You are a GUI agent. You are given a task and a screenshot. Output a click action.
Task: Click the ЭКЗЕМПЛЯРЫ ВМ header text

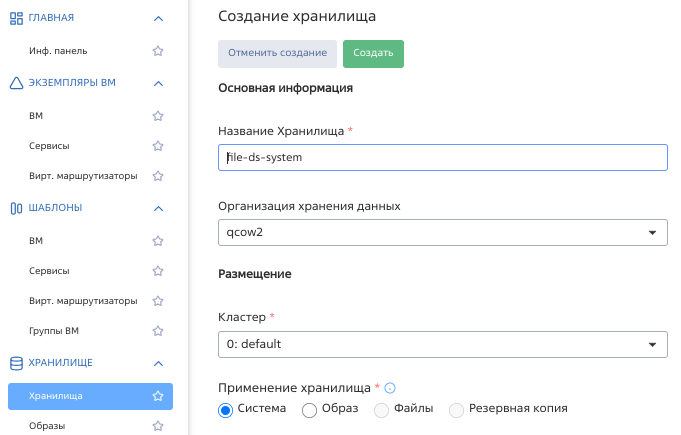pos(72,82)
